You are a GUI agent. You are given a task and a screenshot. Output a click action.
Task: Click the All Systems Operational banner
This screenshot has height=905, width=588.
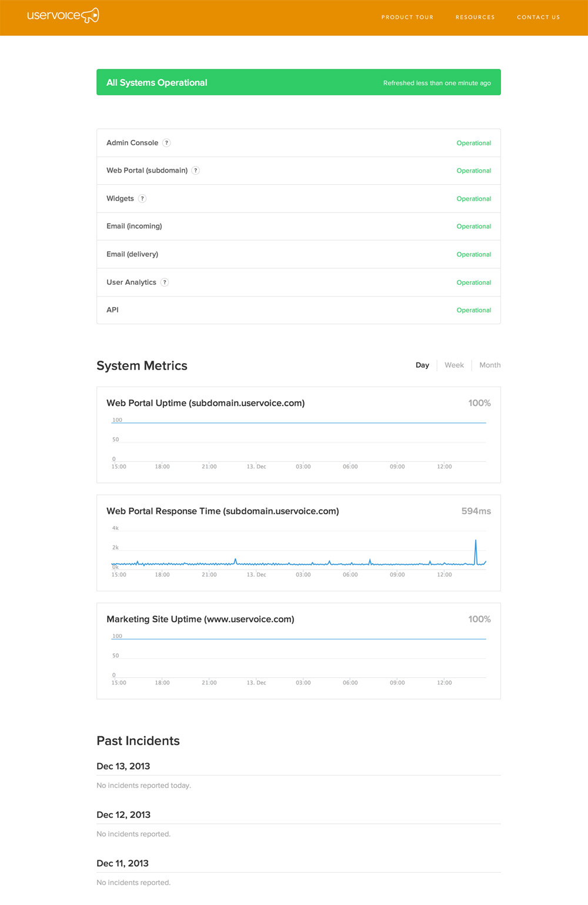click(x=298, y=82)
